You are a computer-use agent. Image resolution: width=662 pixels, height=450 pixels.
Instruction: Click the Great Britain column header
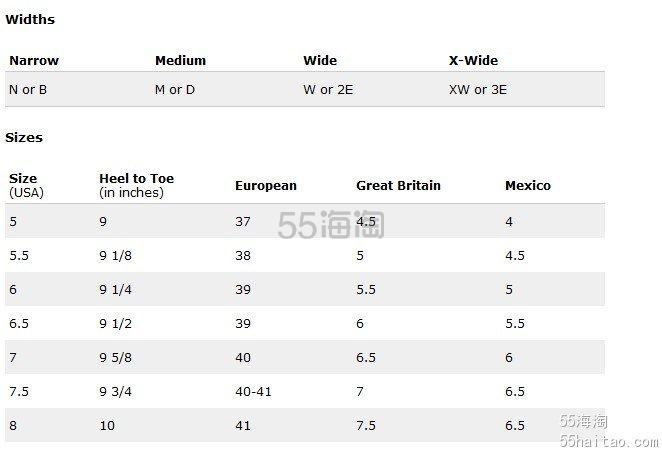pos(398,185)
